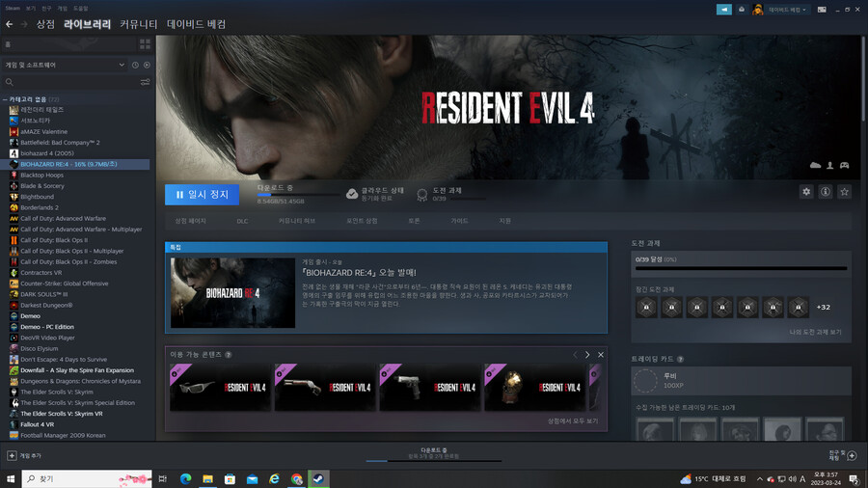
Task: Click the forward navigation arrow
Action: [x=24, y=24]
